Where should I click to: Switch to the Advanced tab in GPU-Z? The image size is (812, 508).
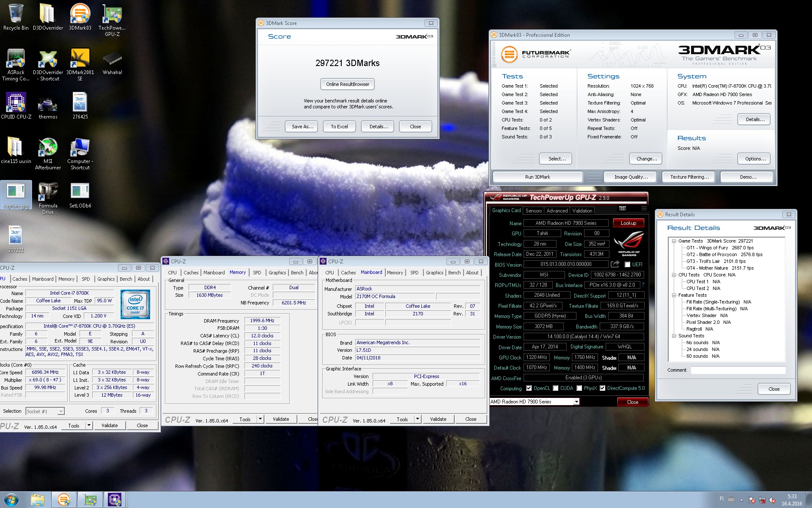557,210
